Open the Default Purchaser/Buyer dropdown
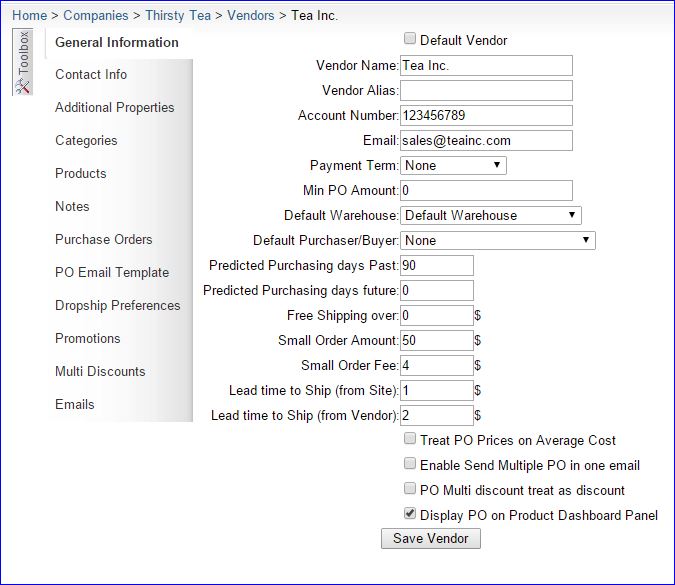Viewport: 675px width, 585px height. coord(498,240)
